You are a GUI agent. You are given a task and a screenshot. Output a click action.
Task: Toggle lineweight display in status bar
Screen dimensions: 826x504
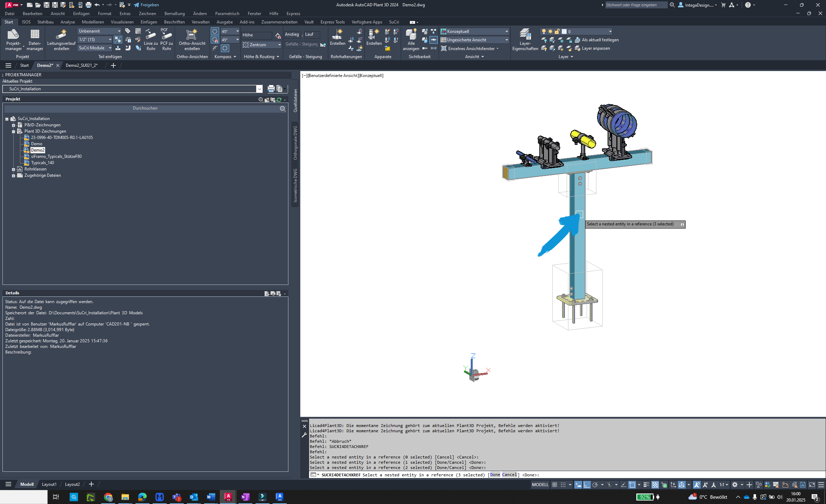(x=646, y=485)
